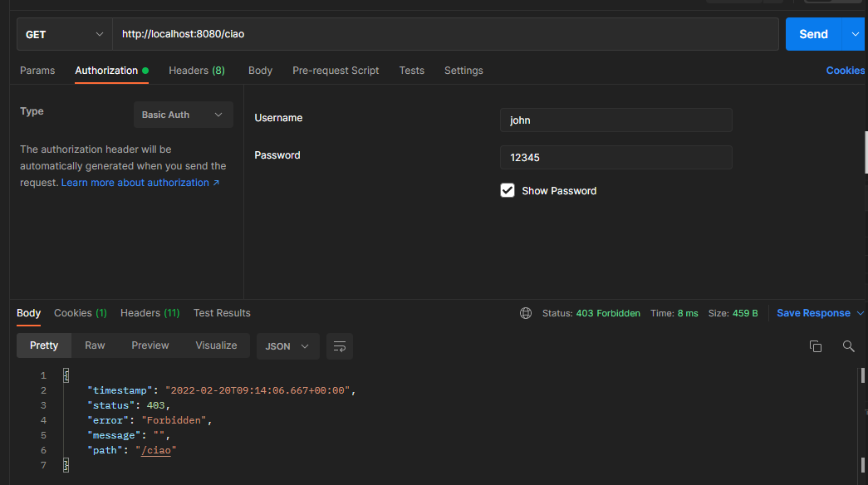Viewport: 868px width, 485px height.
Task: Uncheck the Show Password checkbox
Action: (507, 190)
